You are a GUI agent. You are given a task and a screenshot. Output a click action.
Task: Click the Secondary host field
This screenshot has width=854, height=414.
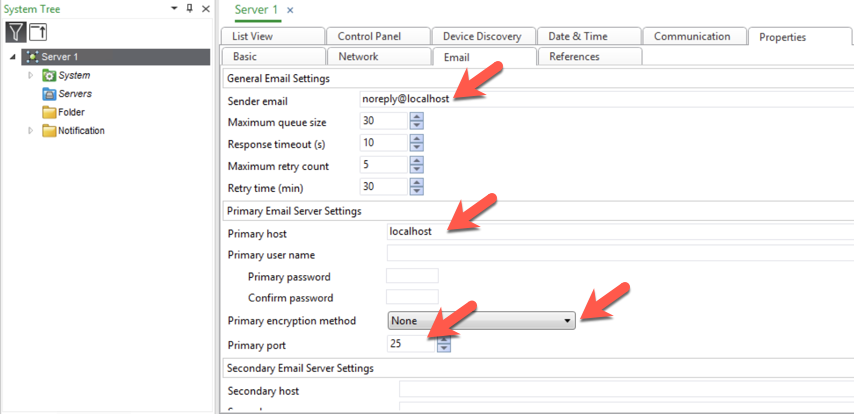626,390
